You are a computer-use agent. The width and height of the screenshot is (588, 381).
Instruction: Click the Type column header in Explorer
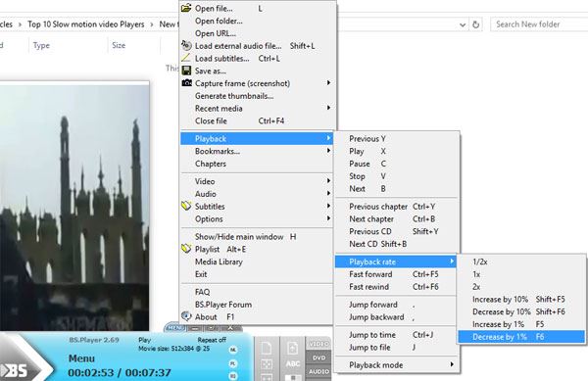(41, 45)
